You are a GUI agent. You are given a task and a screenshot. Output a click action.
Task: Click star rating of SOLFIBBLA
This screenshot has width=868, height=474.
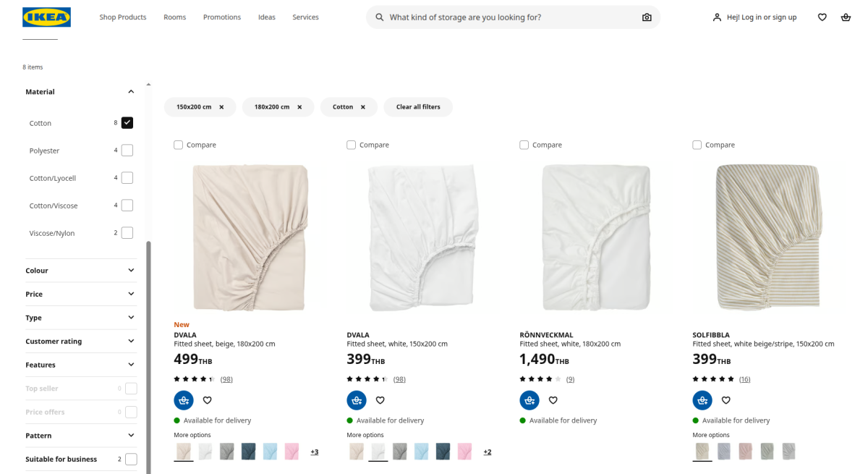point(713,379)
